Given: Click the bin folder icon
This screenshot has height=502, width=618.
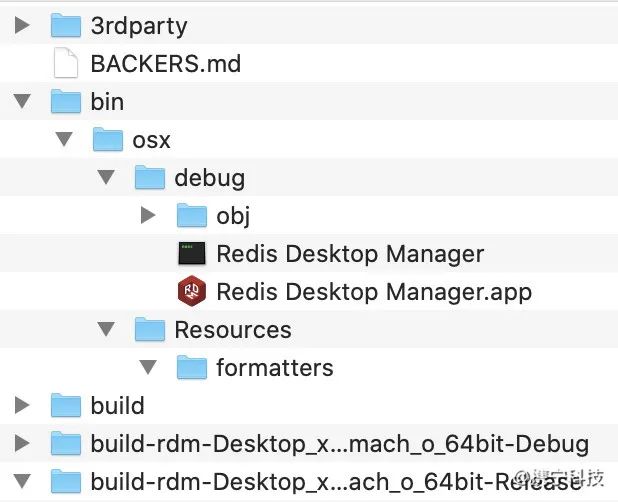Looking at the screenshot, I should click(x=66, y=101).
